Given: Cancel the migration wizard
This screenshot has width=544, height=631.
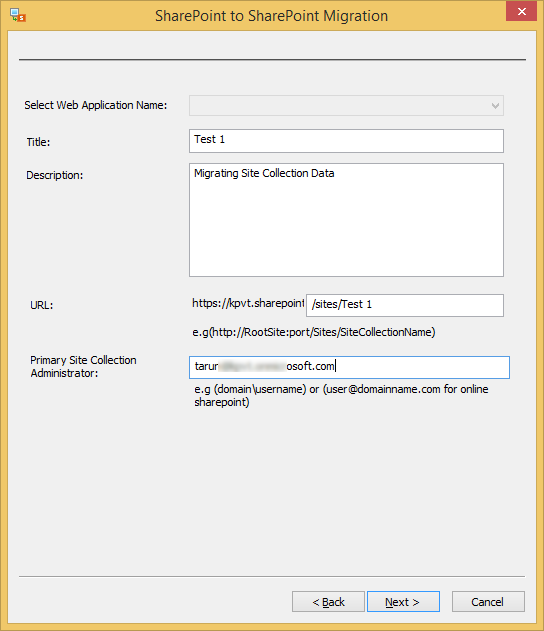Looking at the screenshot, I should [x=488, y=602].
